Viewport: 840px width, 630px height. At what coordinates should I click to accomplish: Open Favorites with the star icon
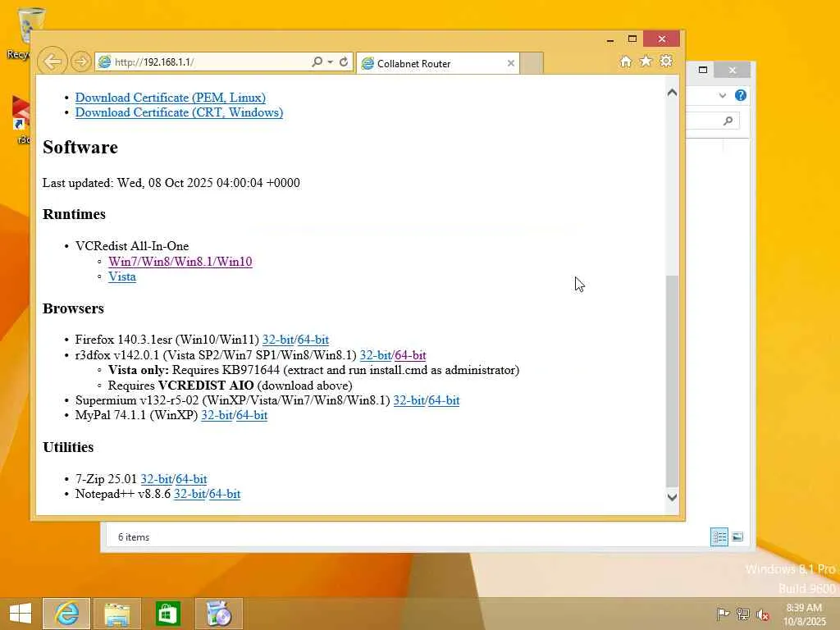[646, 61]
